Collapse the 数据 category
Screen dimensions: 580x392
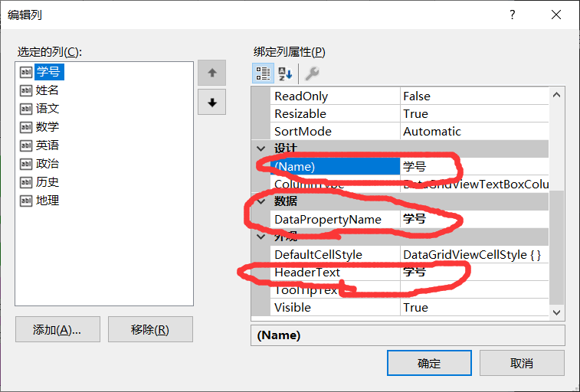[x=261, y=201]
